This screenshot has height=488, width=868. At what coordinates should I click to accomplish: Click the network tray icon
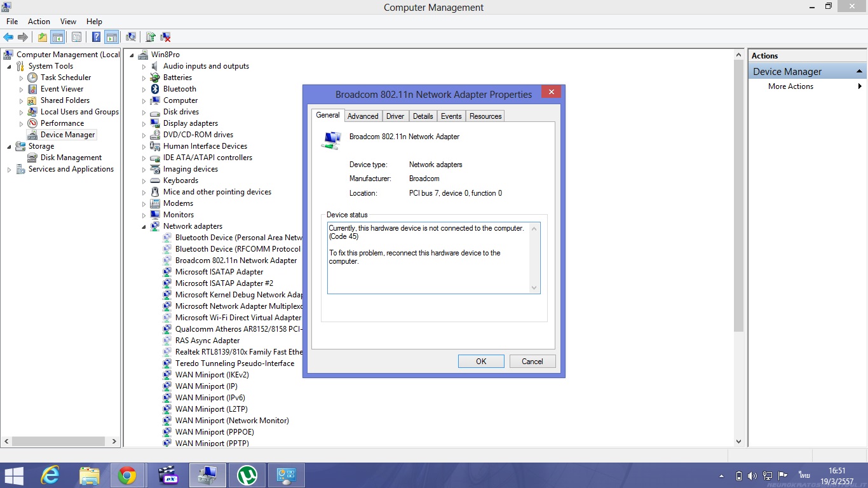coord(768,475)
